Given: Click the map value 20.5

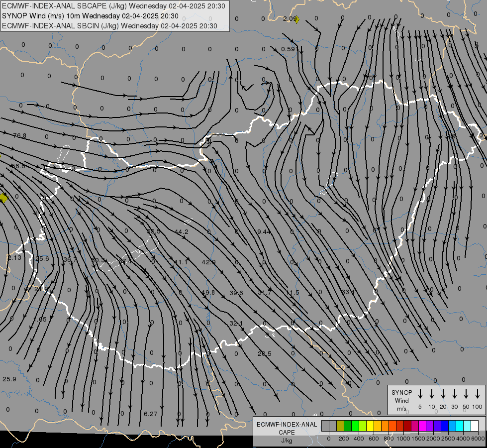Looking at the screenshot, I should [265, 353].
